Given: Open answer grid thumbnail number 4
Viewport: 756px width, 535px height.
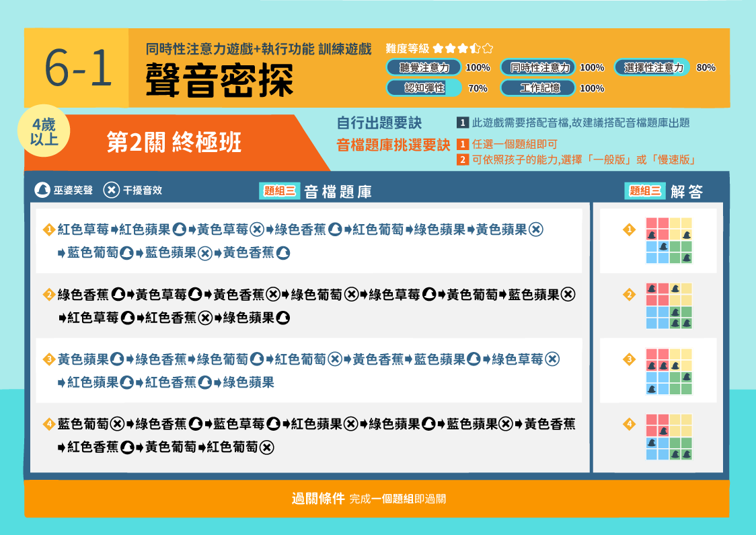Looking at the screenshot, I should coord(669,437).
